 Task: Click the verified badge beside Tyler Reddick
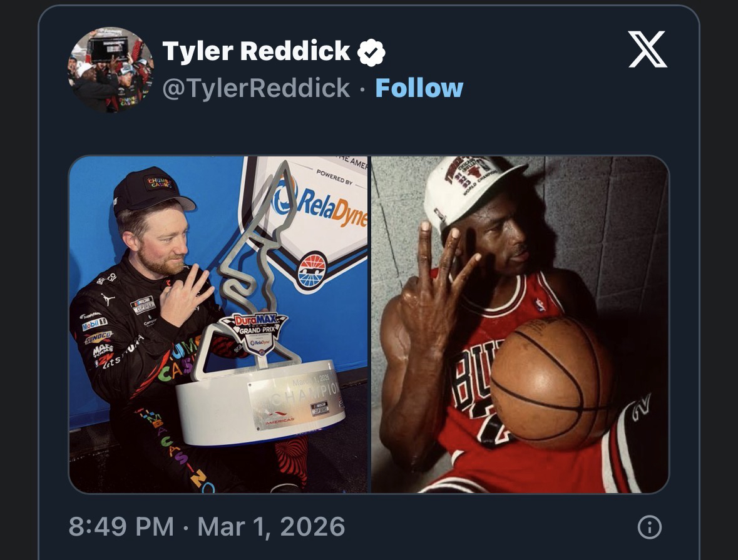tap(371, 52)
